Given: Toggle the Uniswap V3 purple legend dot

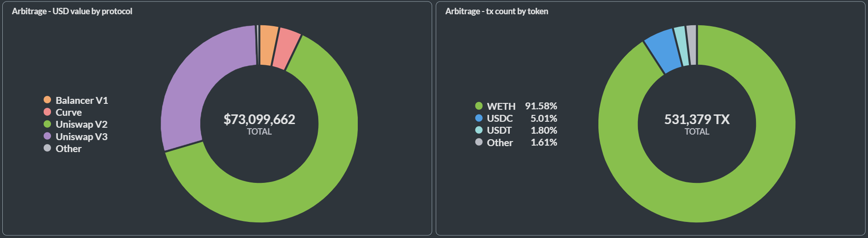Looking at the screenshot, I should click(47, 136).
